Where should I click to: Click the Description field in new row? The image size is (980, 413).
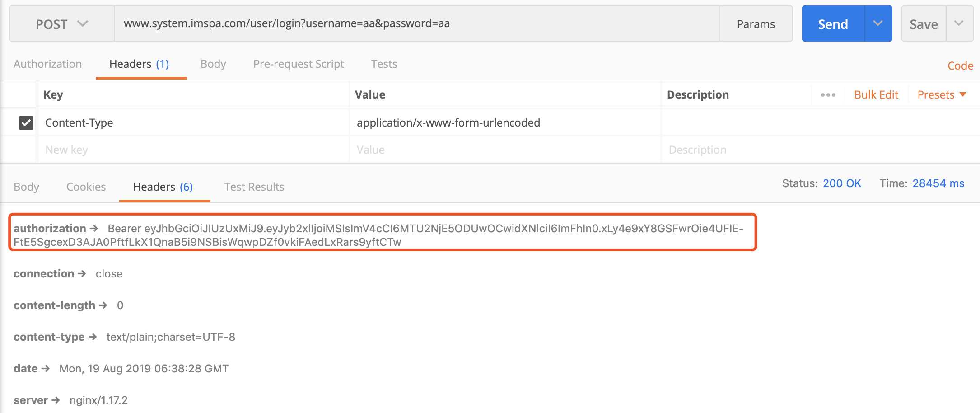820,150
